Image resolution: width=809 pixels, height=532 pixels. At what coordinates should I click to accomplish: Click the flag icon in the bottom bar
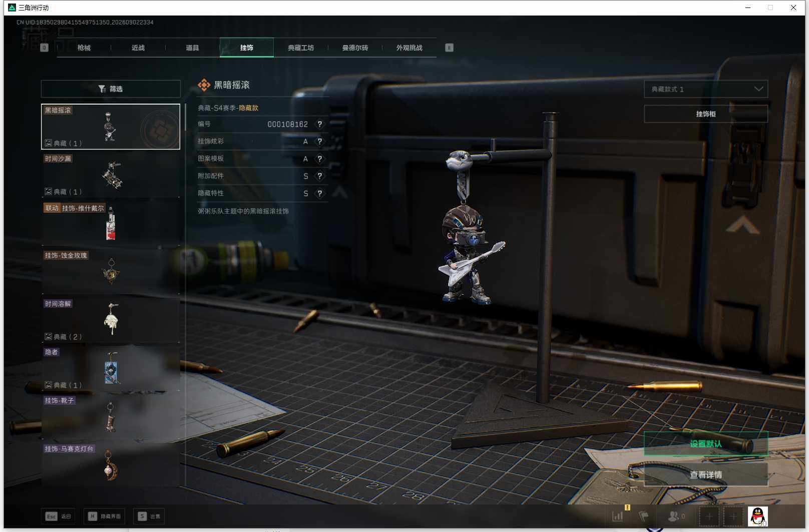(644, 516)
